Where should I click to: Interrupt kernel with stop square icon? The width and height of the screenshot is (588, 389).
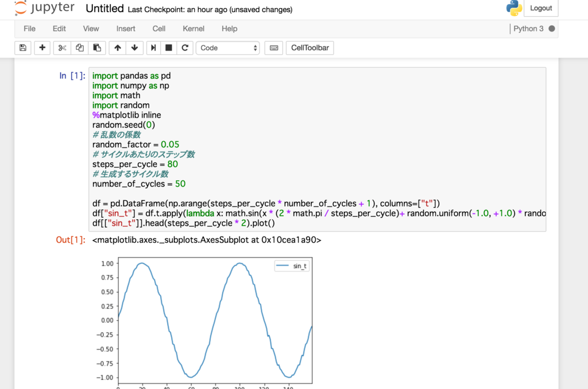pos(169,48)
